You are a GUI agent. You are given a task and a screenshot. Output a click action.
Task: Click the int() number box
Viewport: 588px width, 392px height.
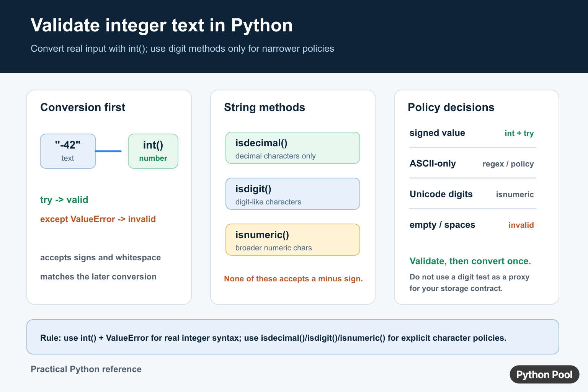153,151
